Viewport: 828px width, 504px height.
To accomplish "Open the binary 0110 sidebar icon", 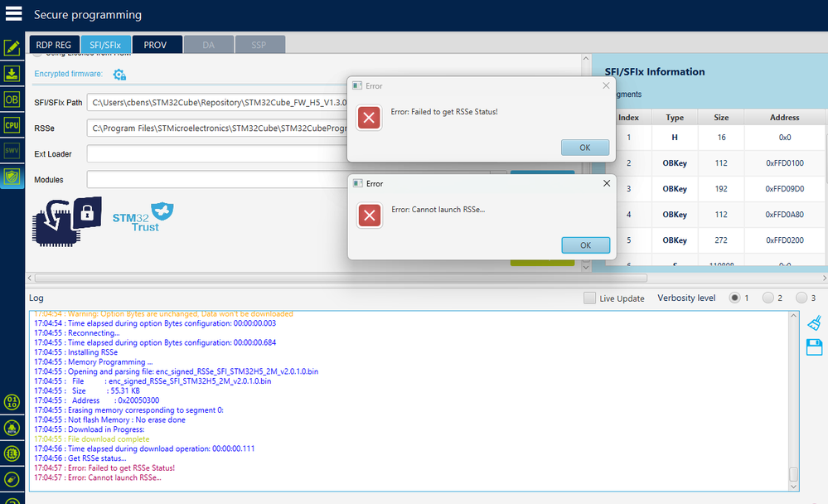I will (12, 402).
